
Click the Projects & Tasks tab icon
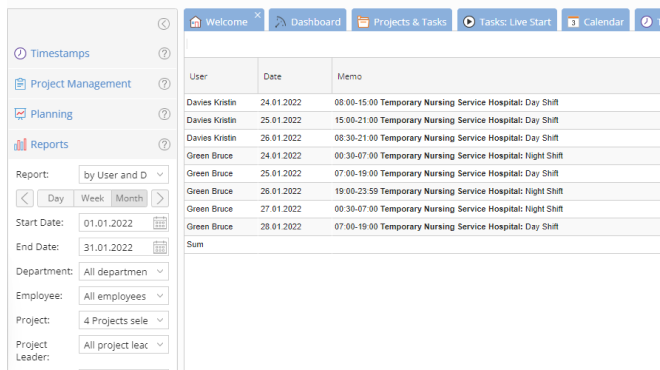pyautogui.click(x=363, y=22)
